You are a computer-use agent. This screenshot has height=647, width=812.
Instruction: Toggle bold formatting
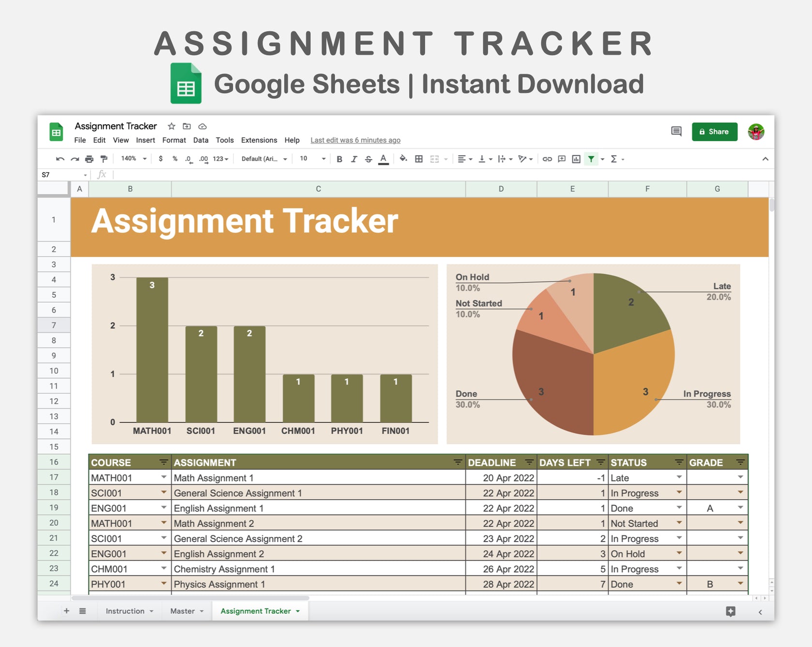pyautogui.click(x=339, y=158)
